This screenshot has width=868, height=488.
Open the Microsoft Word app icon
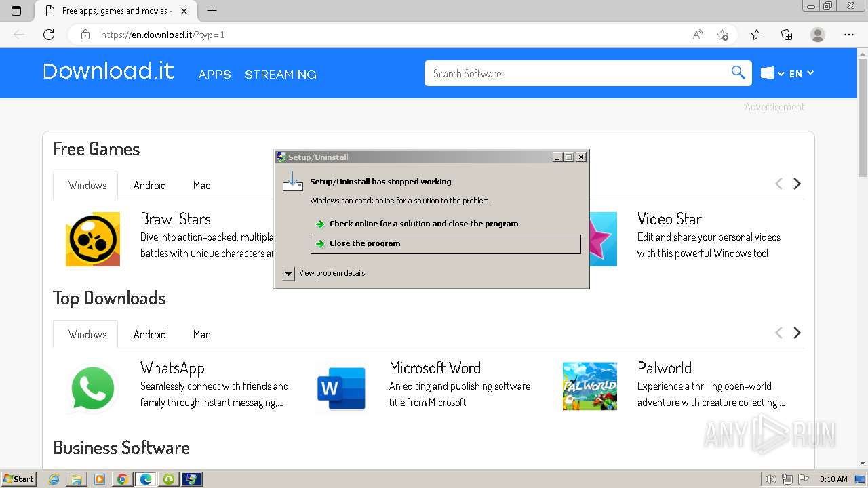pyautogui.click(x=342, y=388)
